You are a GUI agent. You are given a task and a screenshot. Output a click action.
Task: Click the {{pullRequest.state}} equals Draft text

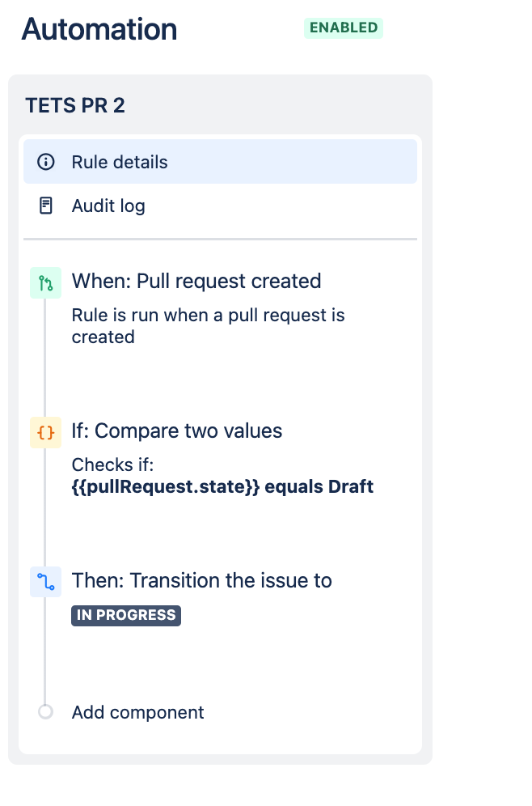pos(222,486)
